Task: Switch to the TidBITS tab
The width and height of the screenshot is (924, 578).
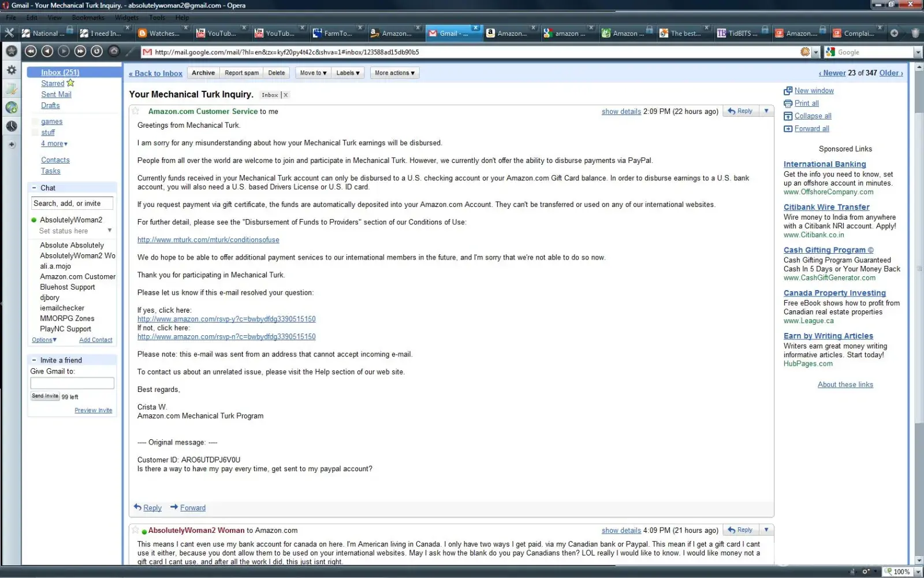Action: click(x=742, y=33)
